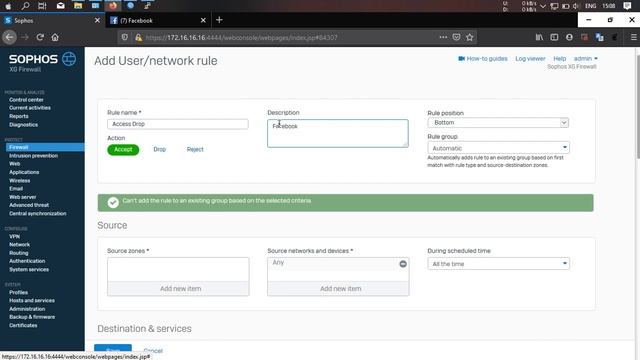The height and width of the screenshot is (360, 640).
Task: Open Advanced threat in sidebar
Action: pyautogui.click(x=29, y=205)
